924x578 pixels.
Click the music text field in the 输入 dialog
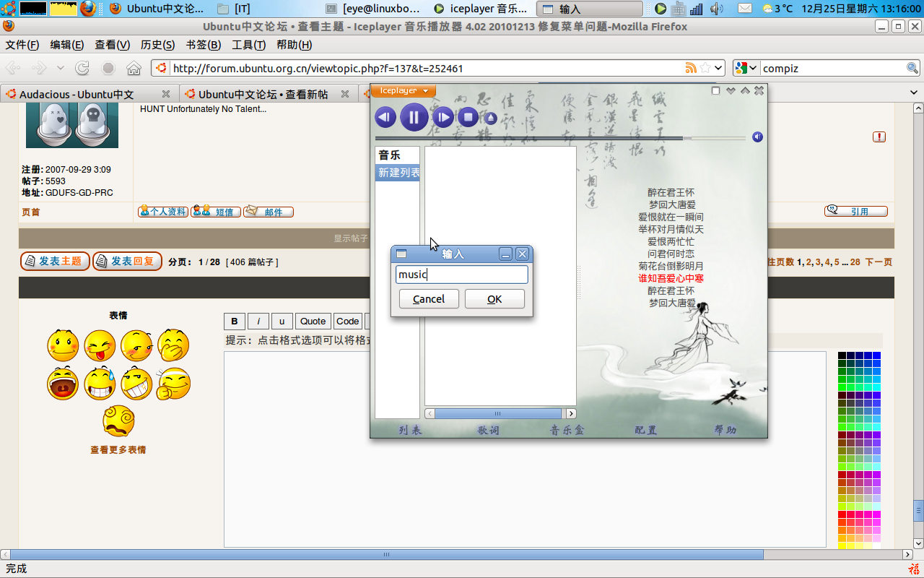pyautogui.click(x=462, y=275)
